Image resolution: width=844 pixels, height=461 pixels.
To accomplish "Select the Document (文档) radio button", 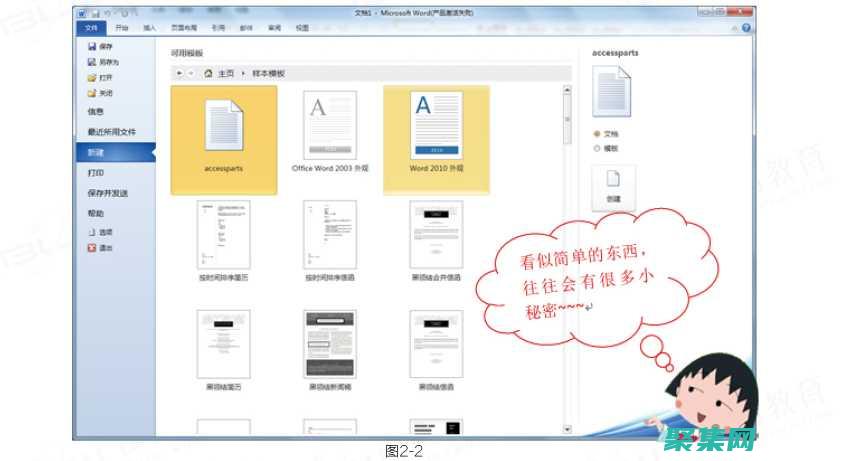I will coord(596,134).
